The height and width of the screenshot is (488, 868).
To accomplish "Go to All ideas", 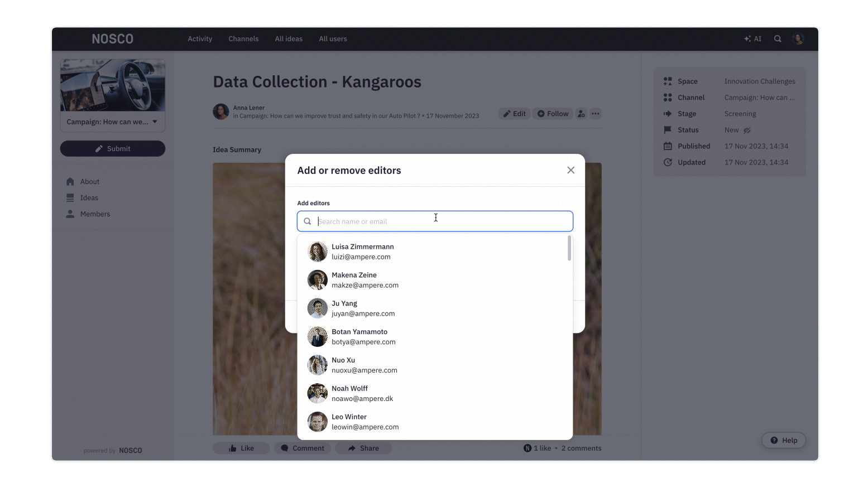I will (x=289, y=39).
